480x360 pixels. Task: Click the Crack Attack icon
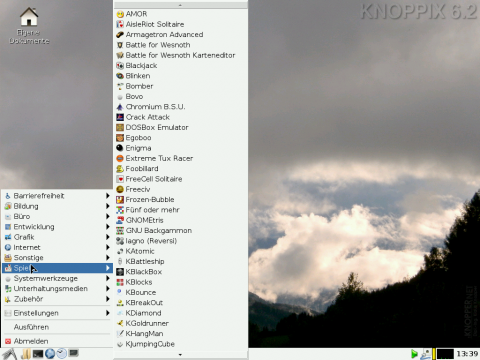120,117
